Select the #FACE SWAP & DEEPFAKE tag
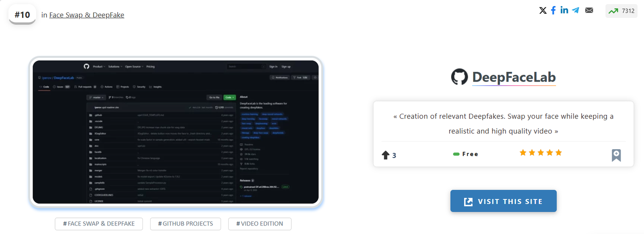Viewport: 644px width, 234px height. coord(99,224)
